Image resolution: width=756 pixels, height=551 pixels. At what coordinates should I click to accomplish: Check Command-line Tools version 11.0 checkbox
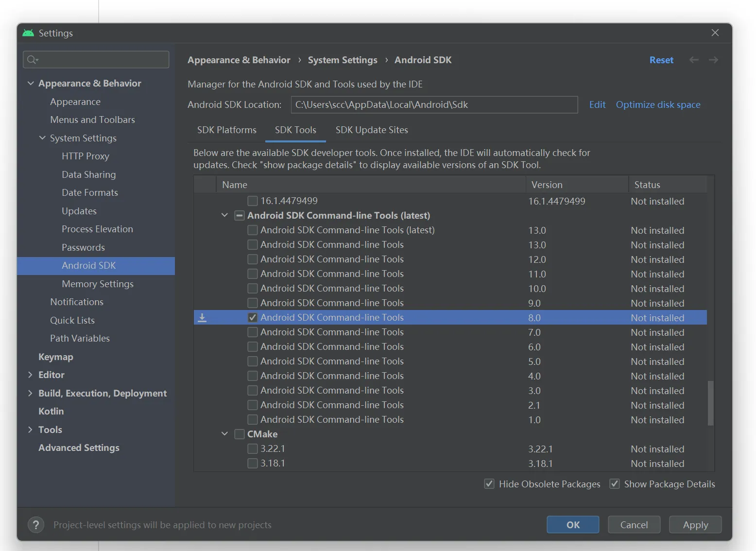pos(253,274)
